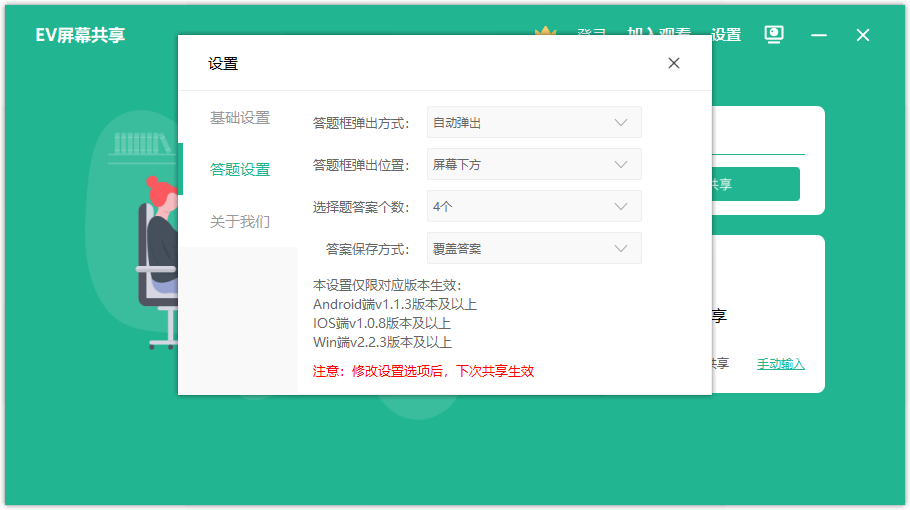Click text IOS端v1.0.8版本及以上

pos(382,323)
